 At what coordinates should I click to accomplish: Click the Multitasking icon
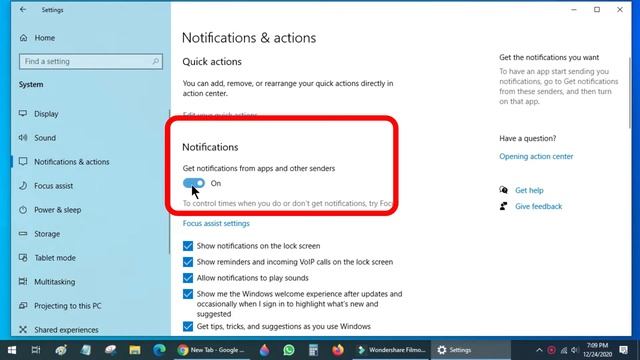pos(23,282)
